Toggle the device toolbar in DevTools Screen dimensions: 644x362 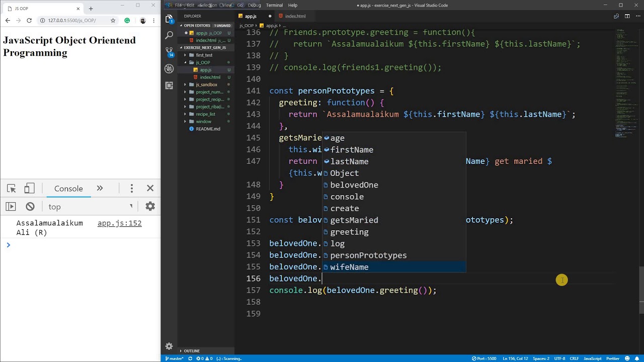pos(29,189)
